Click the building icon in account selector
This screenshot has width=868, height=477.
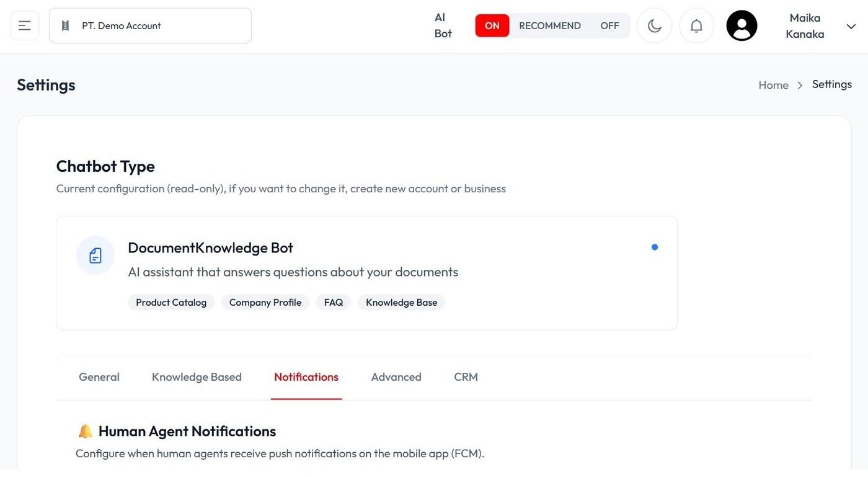point(65,25)
